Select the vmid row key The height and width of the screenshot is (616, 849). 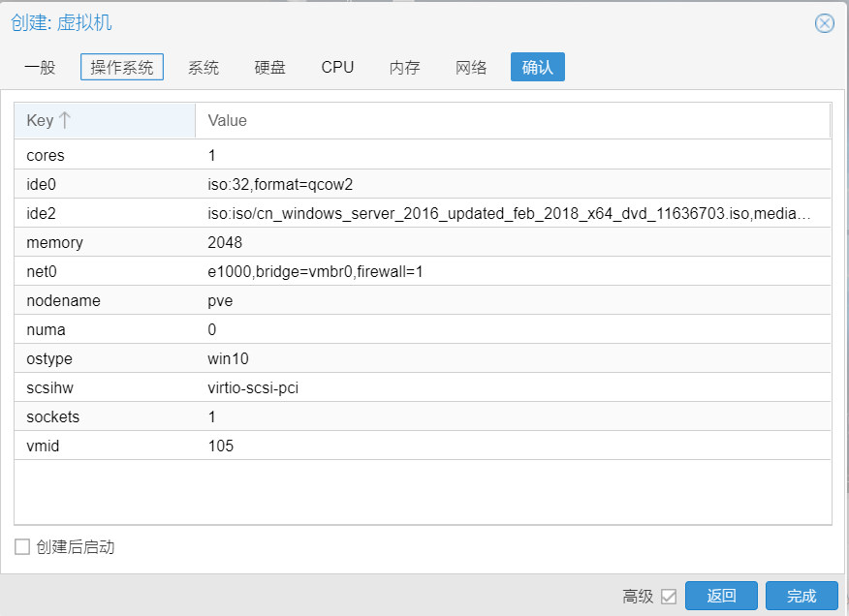tap(43, 447)
